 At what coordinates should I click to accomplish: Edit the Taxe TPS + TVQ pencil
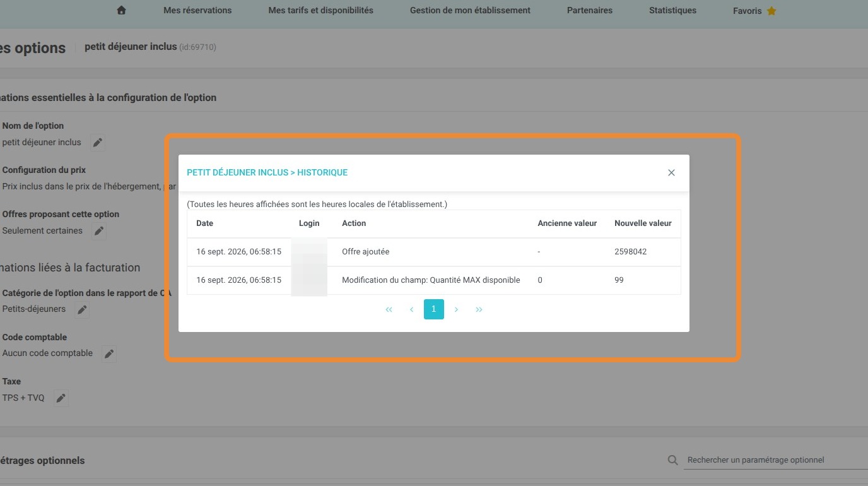tap(61, 398)
